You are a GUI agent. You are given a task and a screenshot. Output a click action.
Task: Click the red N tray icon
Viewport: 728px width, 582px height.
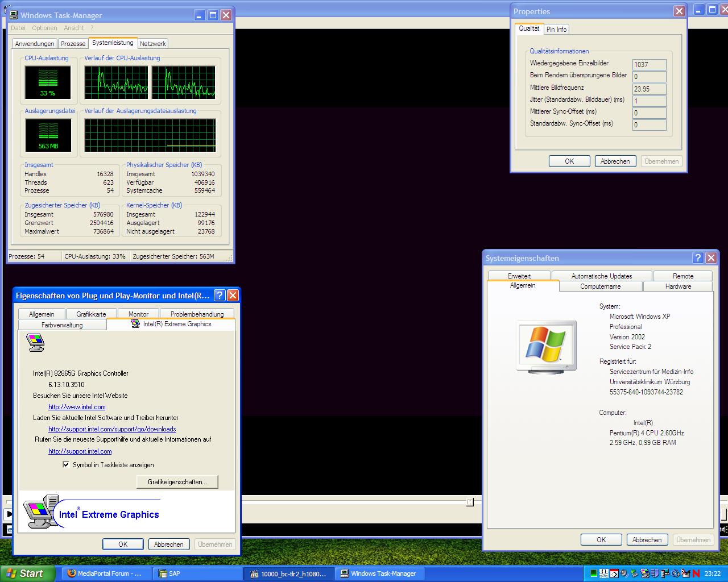pos(696,573)
